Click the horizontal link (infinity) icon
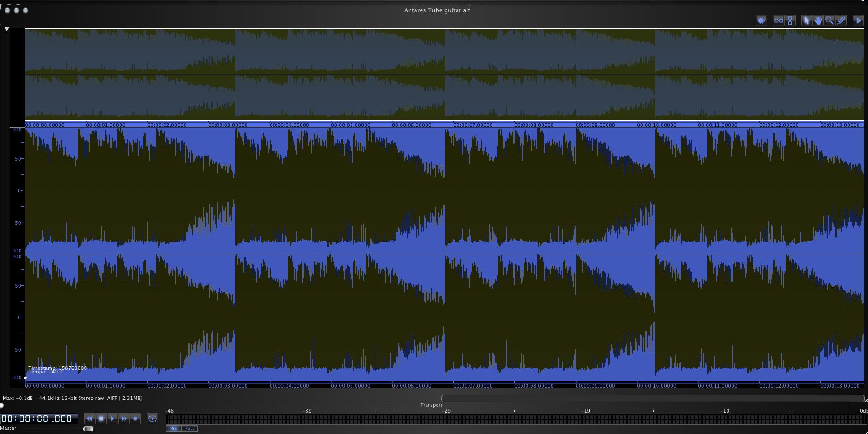Viewport: 868px width, 434px height. point(778,20)
